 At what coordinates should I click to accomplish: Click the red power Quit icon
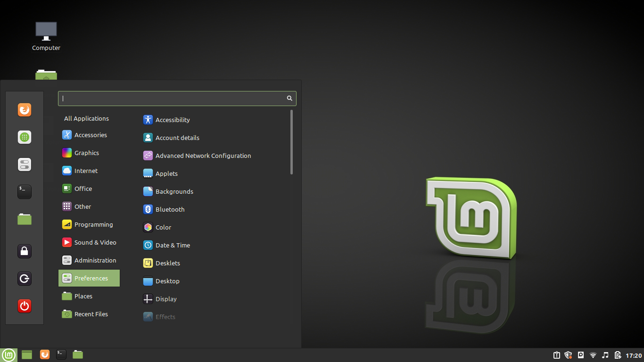[25, 306]
